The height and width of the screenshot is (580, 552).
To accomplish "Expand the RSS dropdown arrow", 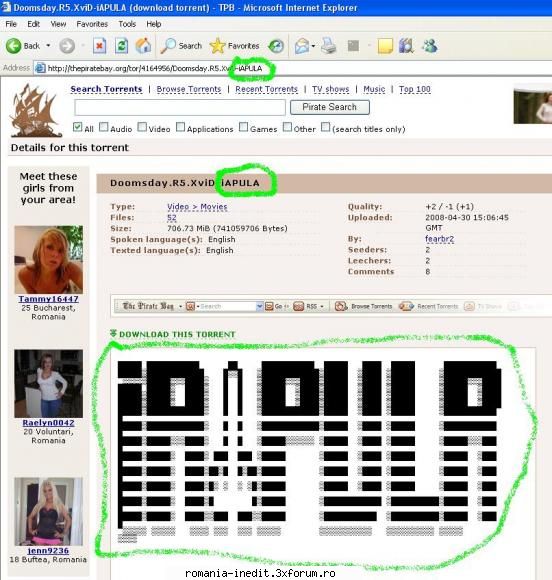I will 322,306.
